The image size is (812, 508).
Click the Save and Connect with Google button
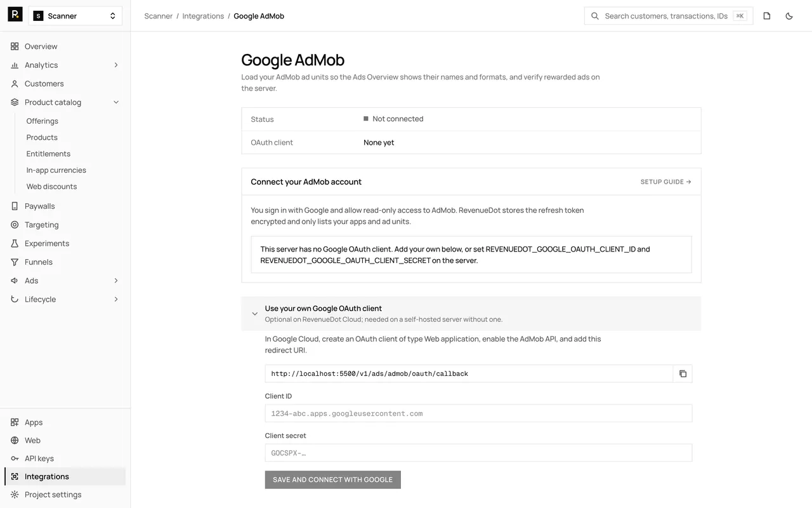tap(333, 480)
